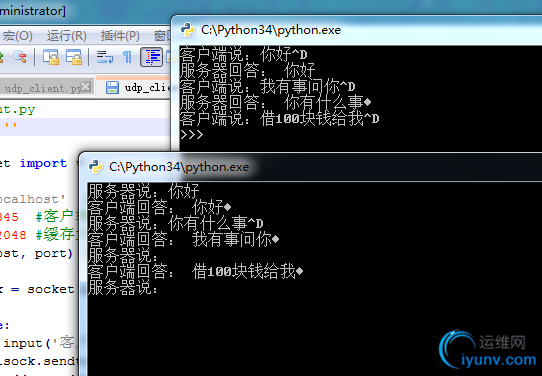Viewport: 542px width, 376px height.
Task: Show paragraph marks with pilcrow icon
Action: click(x=127, y=57)
